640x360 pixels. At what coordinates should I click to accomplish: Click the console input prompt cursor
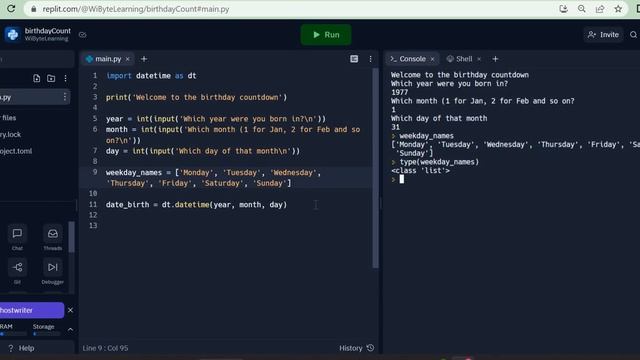click(402, 179)
